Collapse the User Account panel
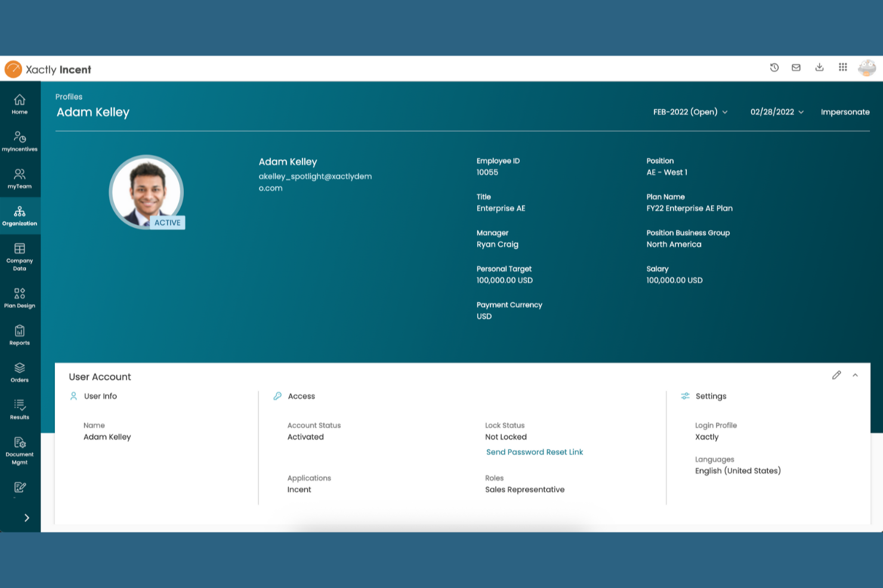The width and height of the screenshot is (883, 588). 855,375
